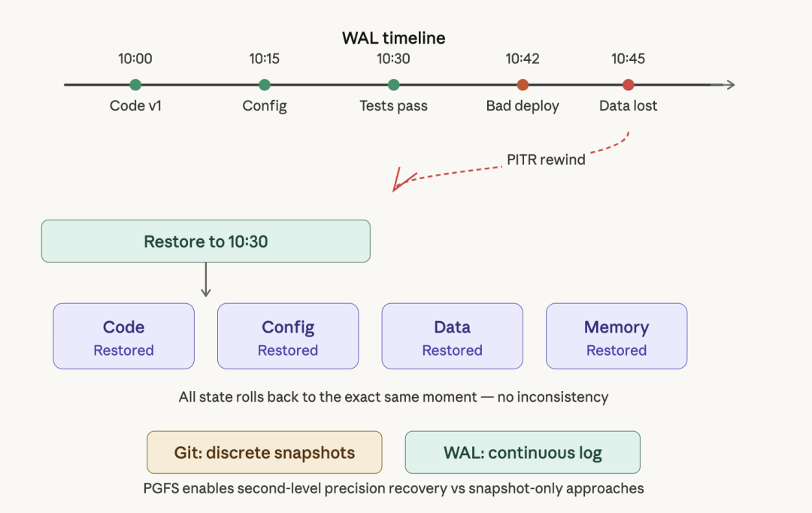Click the Git: discrete snapshots label box

pyautogui.click(x=265, y=453)
